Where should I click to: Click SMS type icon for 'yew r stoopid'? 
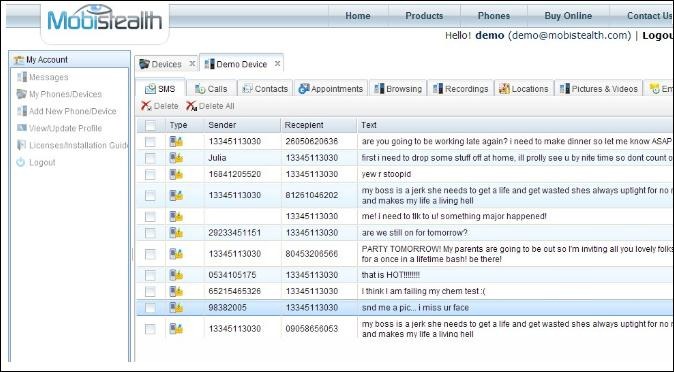pos(176,174)
